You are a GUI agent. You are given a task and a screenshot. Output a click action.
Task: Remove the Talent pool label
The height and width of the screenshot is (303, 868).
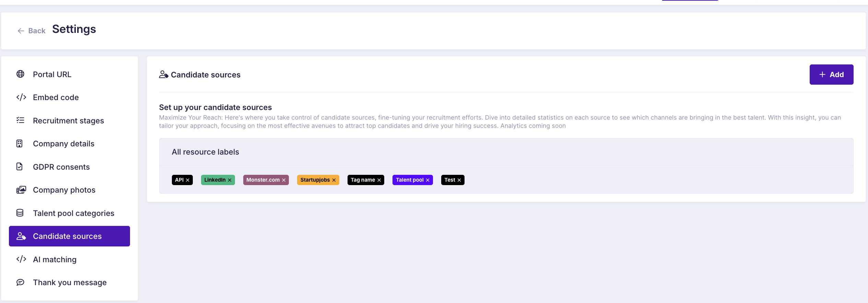[x=427, y=180]
